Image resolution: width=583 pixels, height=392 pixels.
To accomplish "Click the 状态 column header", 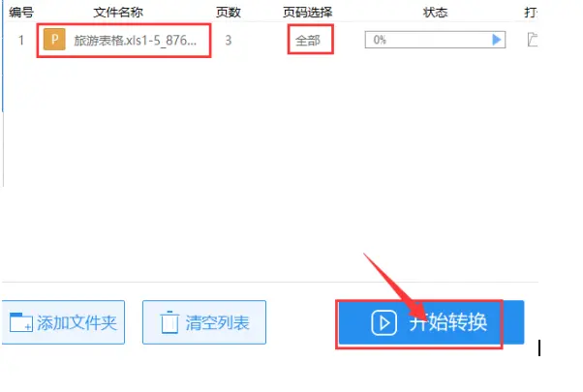I will pyautogui.click(x=435, y=13).
